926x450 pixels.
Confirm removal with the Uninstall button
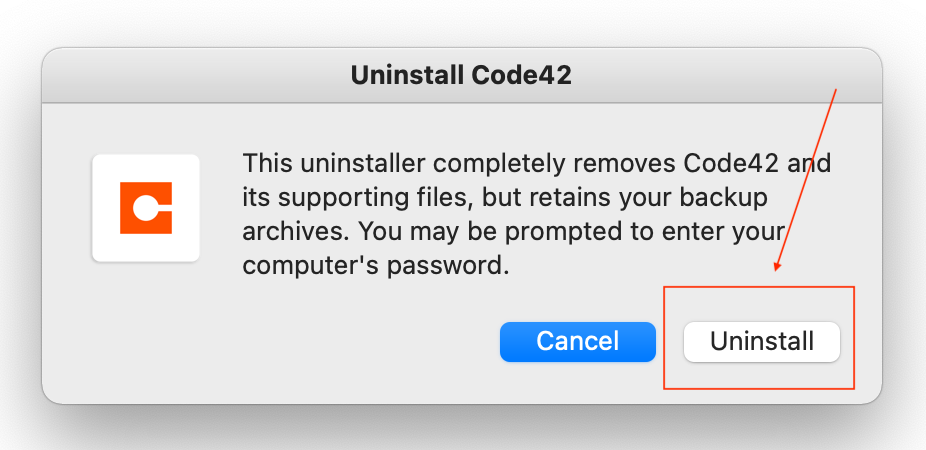click(762, 341)
